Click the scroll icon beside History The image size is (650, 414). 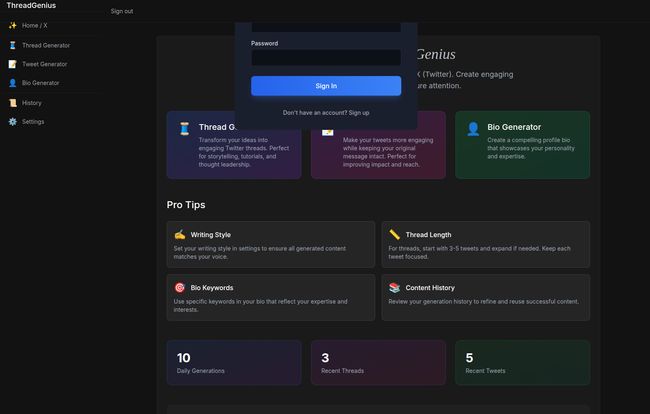point(13,103)
